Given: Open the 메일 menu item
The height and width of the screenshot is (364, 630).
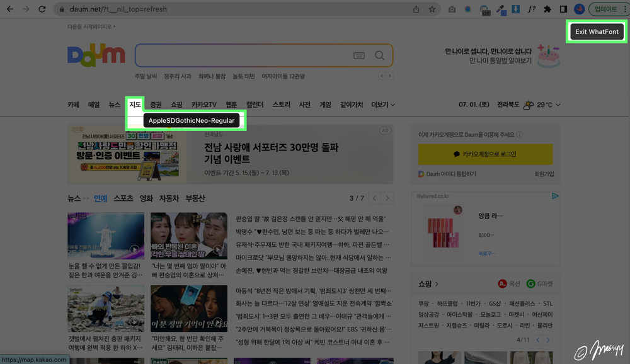Looking at the screenshot, I should tap(94, 105).
